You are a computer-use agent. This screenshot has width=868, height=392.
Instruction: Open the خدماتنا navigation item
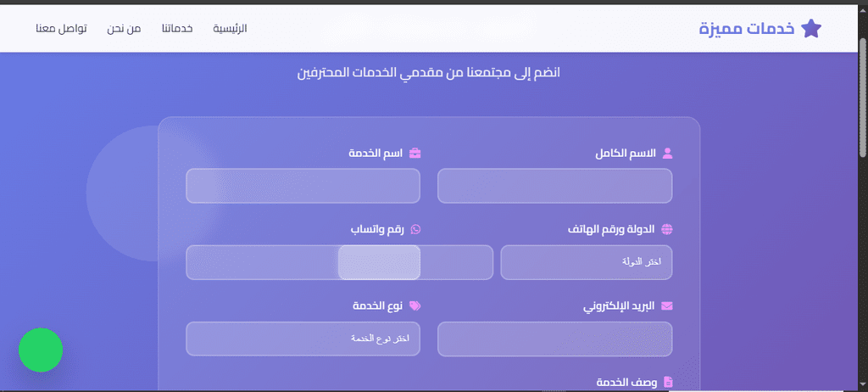[177, 28]
